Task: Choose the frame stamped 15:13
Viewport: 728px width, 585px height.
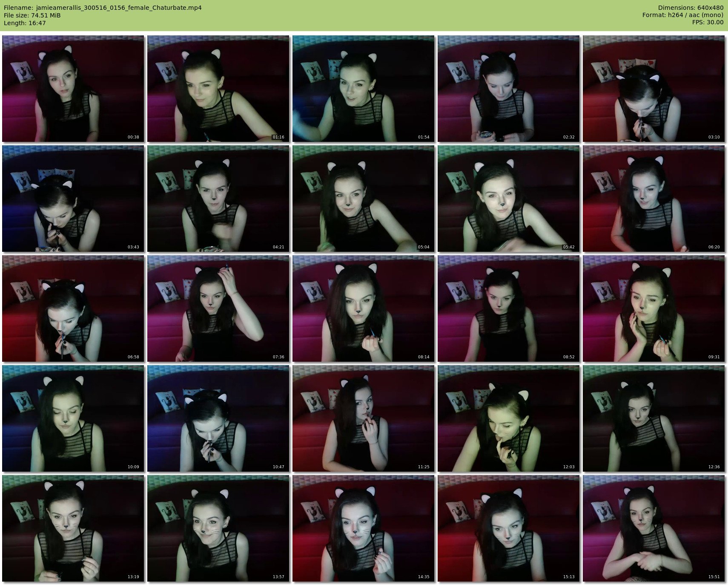Action: pos(509,528)
